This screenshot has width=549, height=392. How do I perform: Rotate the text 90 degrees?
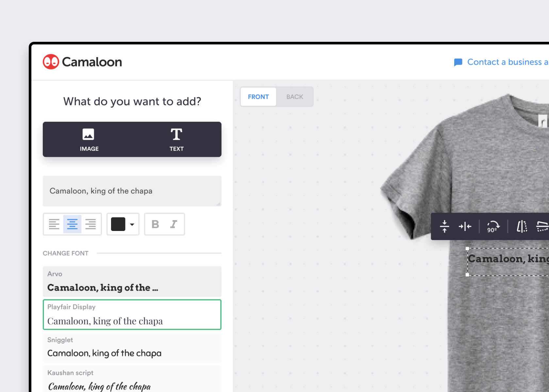tap(493, 226)
